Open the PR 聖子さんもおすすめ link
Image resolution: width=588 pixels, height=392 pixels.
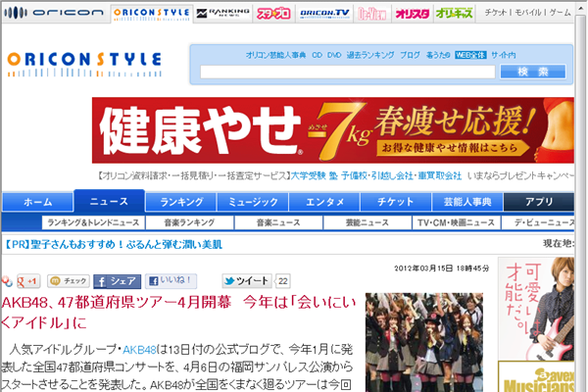[114, 245]
